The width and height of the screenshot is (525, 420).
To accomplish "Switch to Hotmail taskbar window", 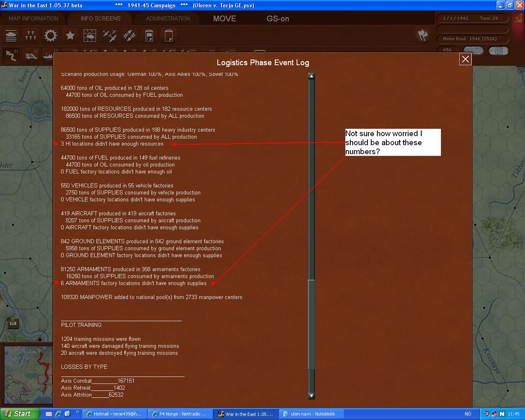I will tap(114, 414).
